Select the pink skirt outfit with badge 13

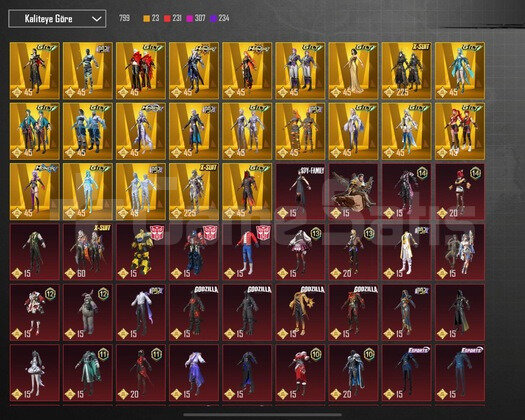(x=300, y=252)
